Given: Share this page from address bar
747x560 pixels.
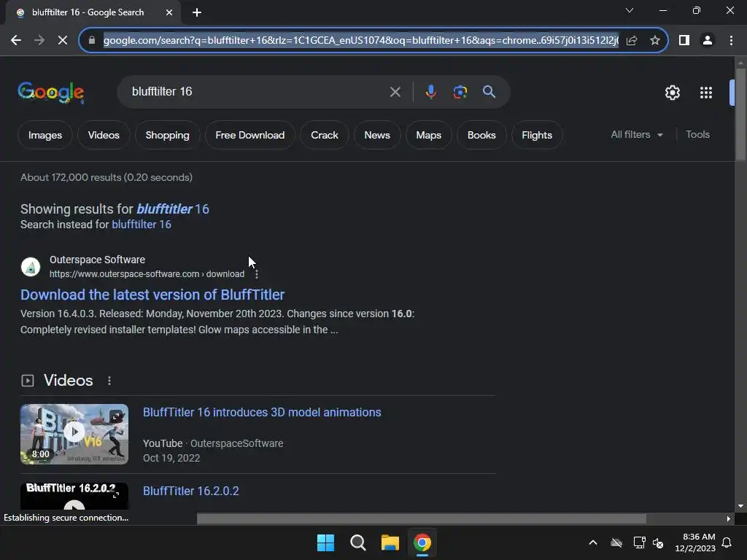Looking at the screenshot, I should coord(632,41).
